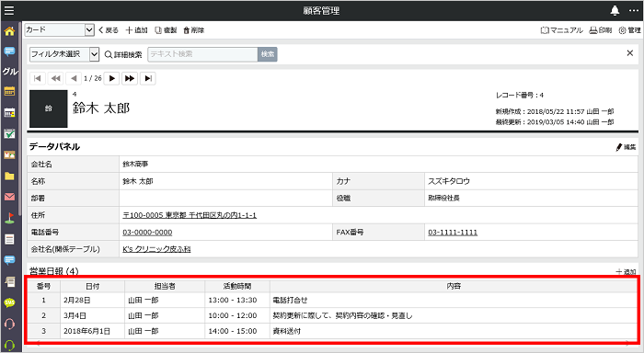Click the 取締役社長 position value
This screenshot has width=644, height=353.
click(x=443, y=199)
